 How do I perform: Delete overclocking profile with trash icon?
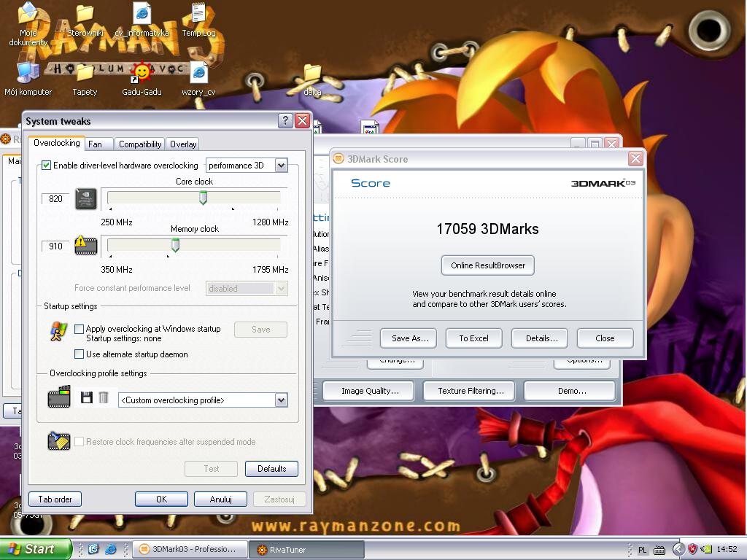click(x=104, y=397)
